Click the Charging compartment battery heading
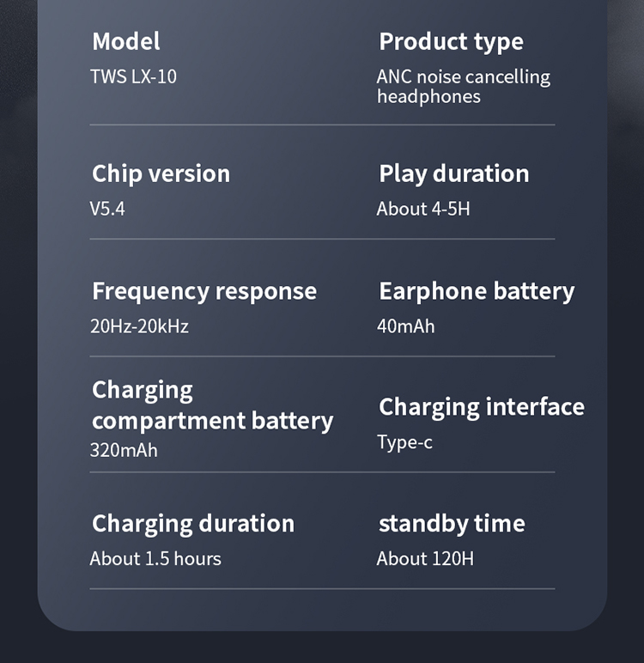The image size is (644, 663). point(212,405)
